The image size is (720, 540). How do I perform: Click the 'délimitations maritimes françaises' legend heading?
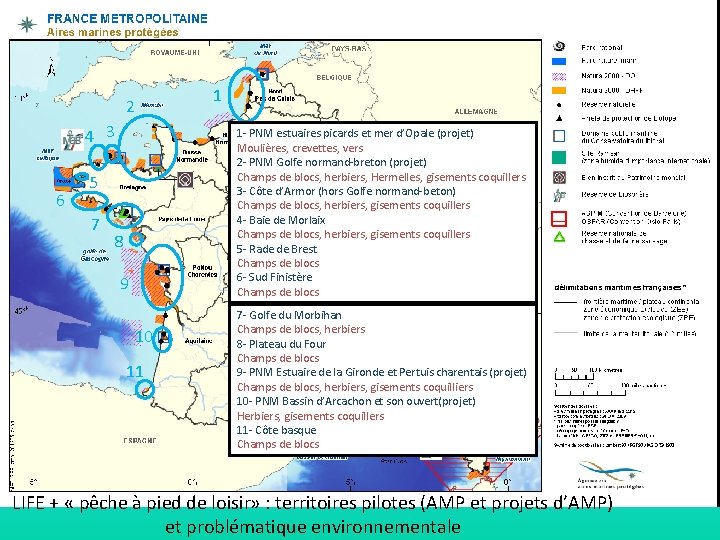(620, 287)
